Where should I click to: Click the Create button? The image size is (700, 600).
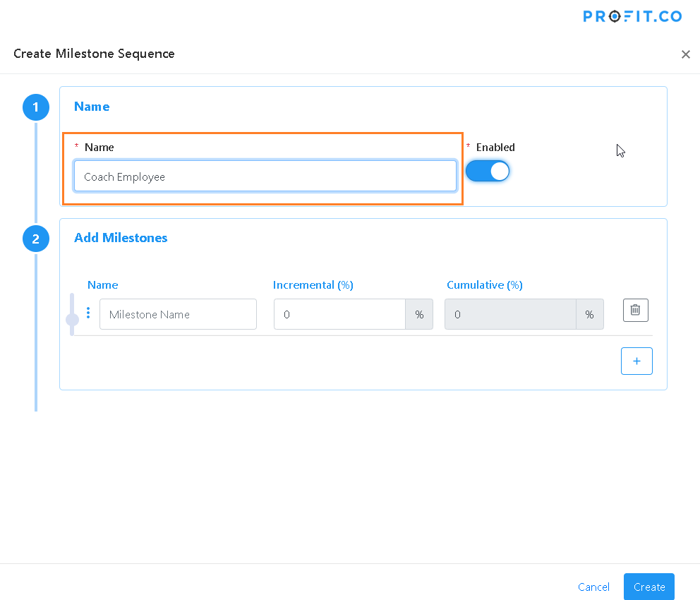pyautogui.click(x=648, y=587)
